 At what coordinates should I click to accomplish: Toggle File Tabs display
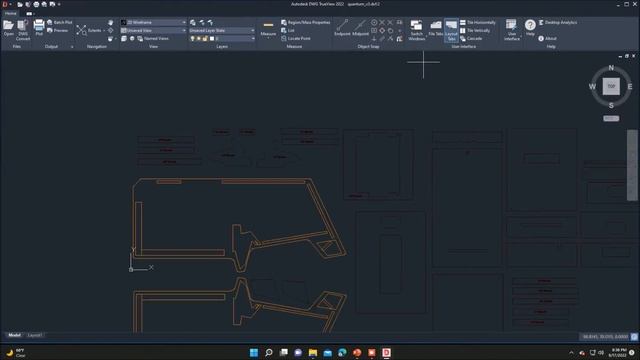(436, 28)
